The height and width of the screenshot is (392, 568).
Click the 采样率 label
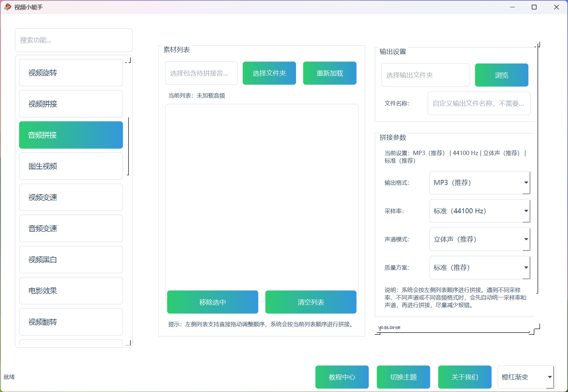[394, 211]
